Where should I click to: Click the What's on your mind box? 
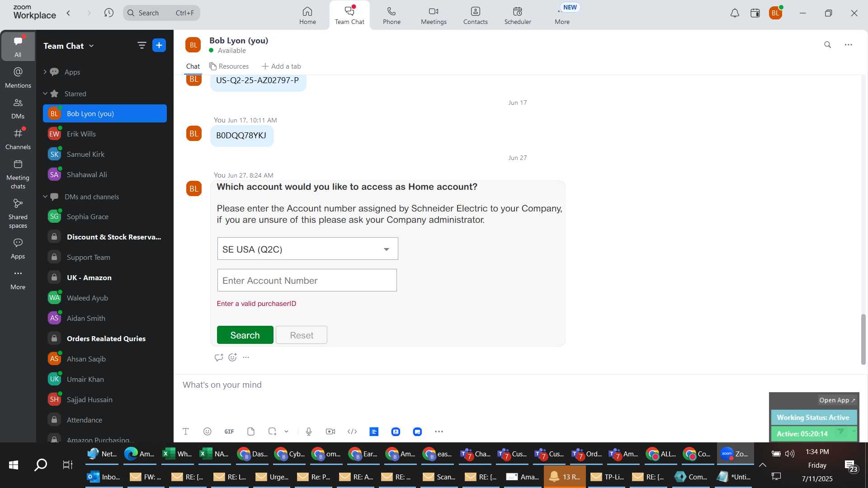pos(470,385)
